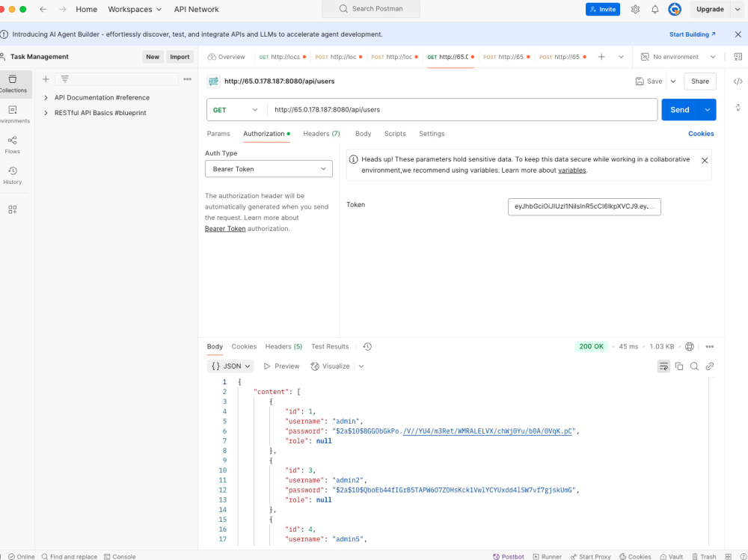This screenshot has height=560, width=748.
Task: Click the network globe icon in response
Action: pyautogui.click(x=690, y=347)
